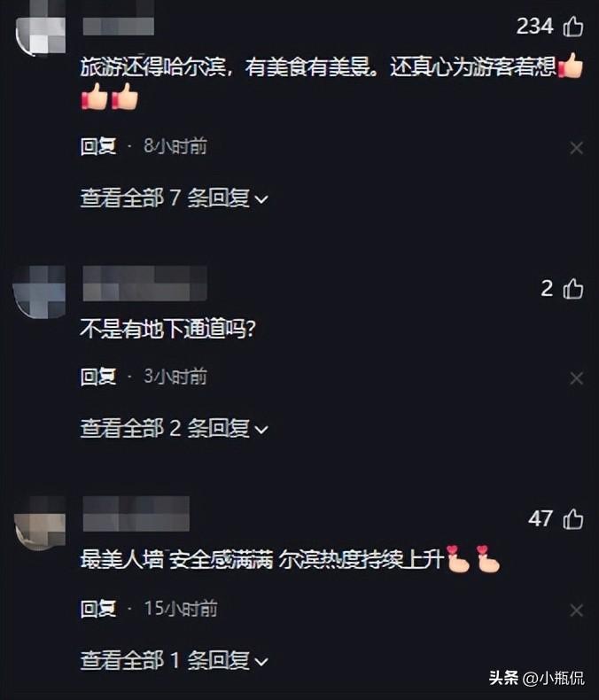The image size is (599, 700).
Task: Reply to the 不是有地下通道吗 comment
Action: 98,377
